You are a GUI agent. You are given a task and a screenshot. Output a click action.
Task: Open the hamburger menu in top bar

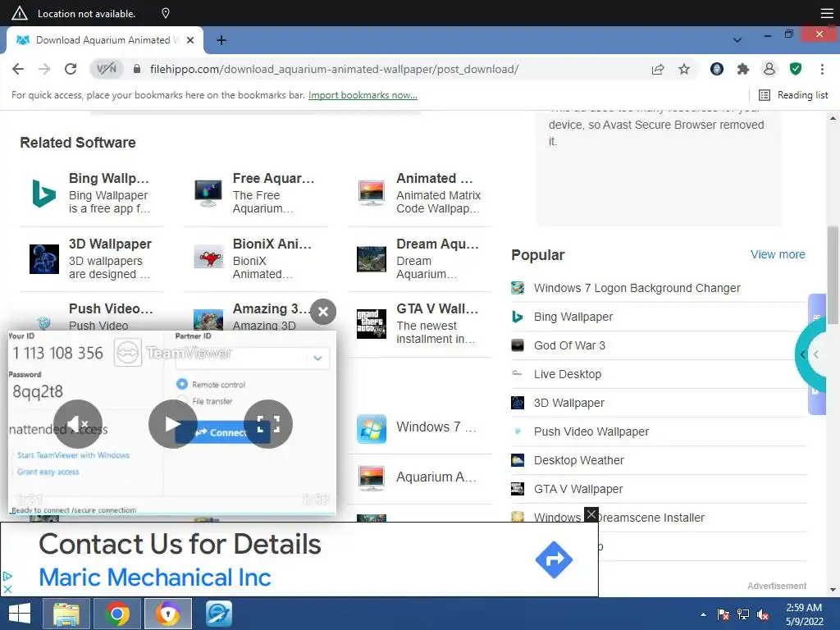click(x=827, y=13)
